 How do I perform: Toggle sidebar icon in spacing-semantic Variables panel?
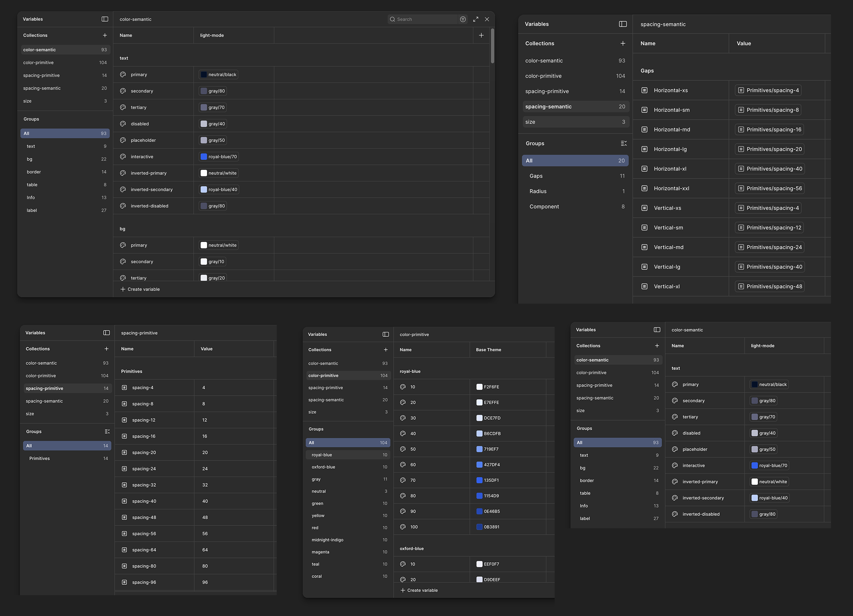coord(623,24)
